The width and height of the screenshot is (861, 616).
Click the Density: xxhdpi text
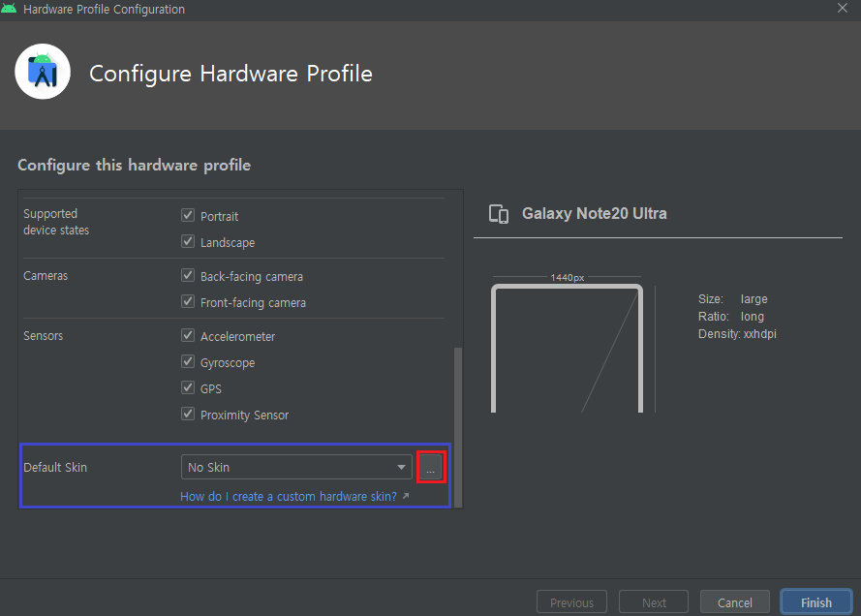[737, 334]
